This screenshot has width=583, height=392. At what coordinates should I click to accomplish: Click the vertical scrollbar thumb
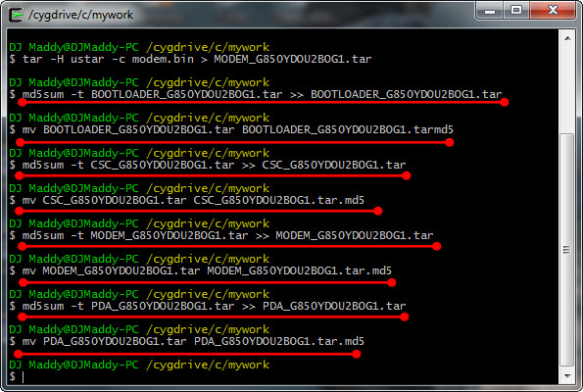coord(567,250)
